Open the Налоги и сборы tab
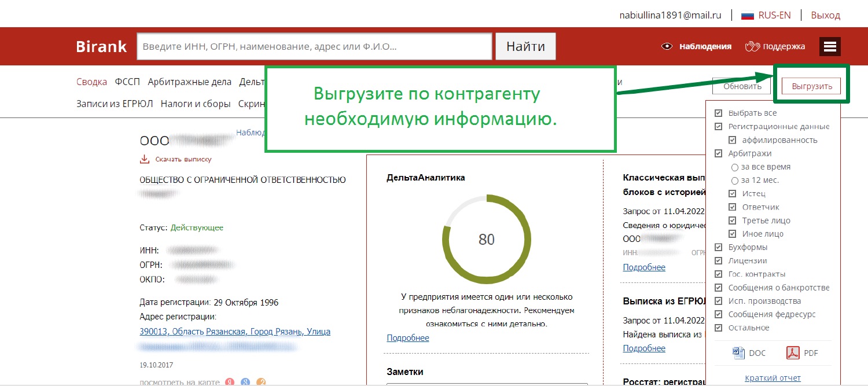The image size is (868, 386). click(x=196, y=104)
